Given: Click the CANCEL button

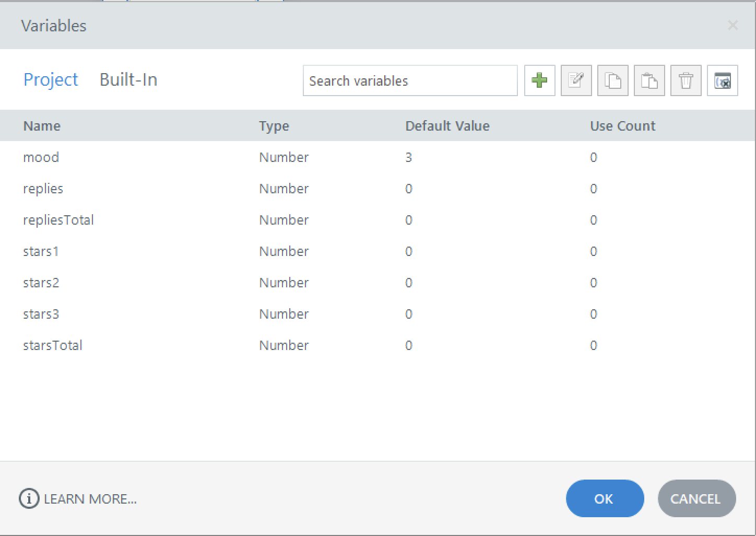Looking at the screenshot, I should [696, 498].
